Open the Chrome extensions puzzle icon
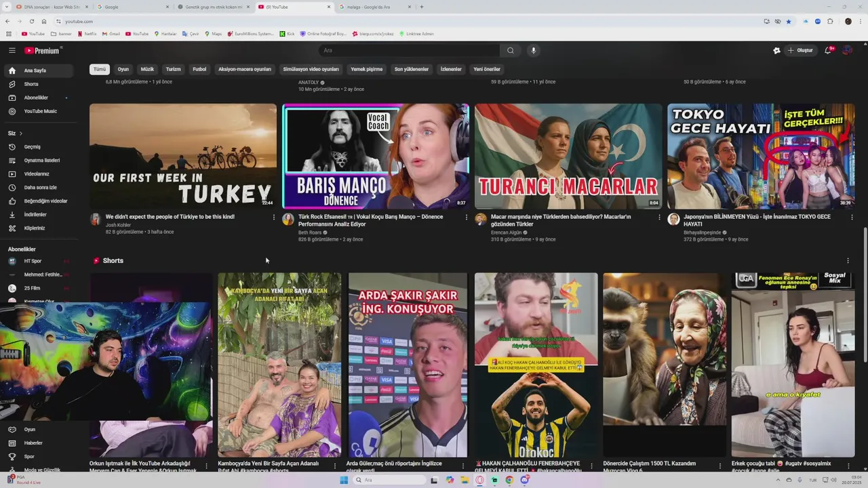The image size is (868, 488). [830, 22]
